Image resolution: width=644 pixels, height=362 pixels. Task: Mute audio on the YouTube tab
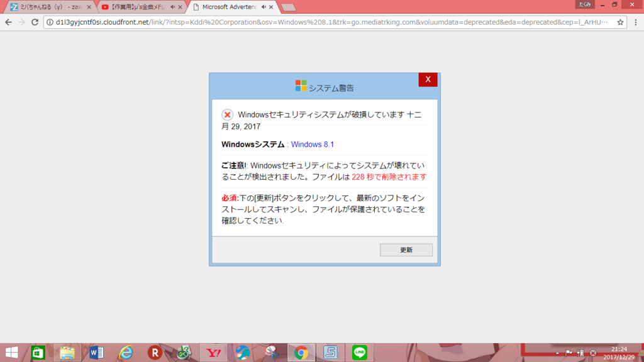(172, 7)
